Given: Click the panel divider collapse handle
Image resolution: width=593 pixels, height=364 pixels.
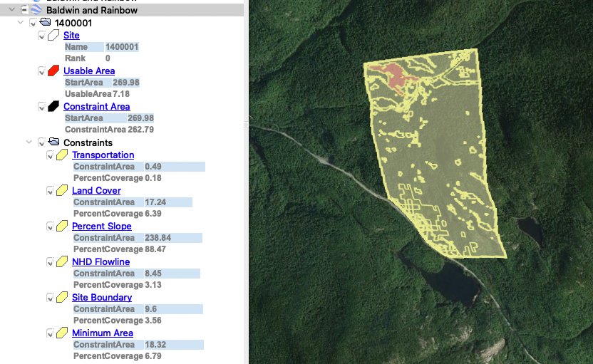Looking at the screenshot, I should click(x=246, y=124).
